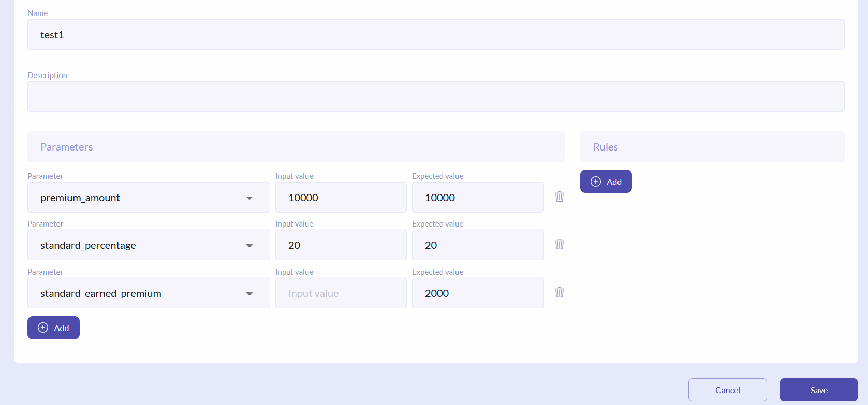This screenshot has height=405, width=868.
Task: Click the Input value field showing 20
Action: pyautogui.click(x=341, y=245)
